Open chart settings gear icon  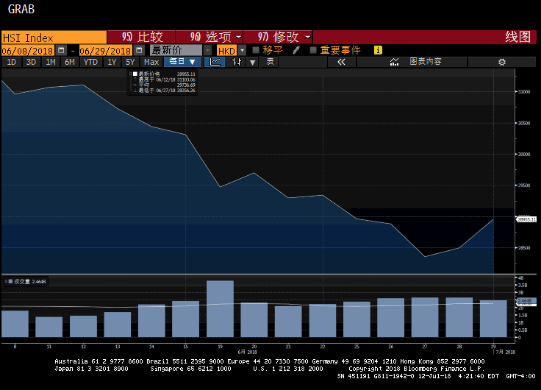(502, 62)
